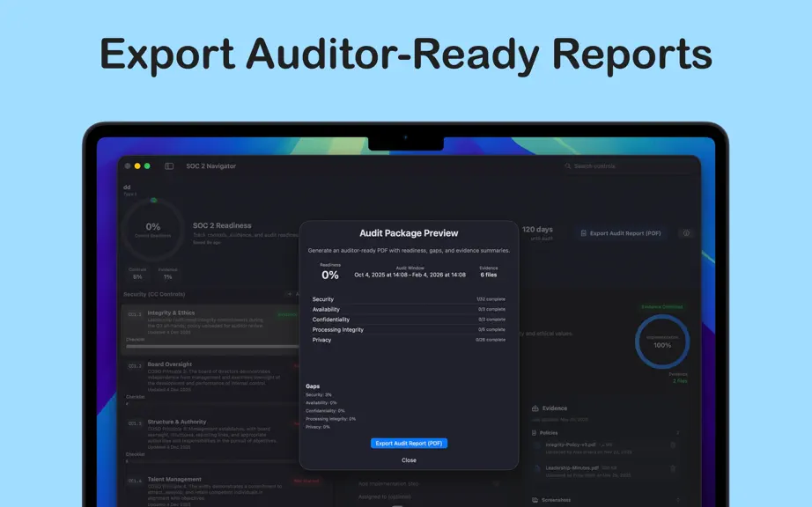812x507 pixels.
Task: Select the Integrity & Ethics control card
Action: pyautogui.click(x=210, y=329)
